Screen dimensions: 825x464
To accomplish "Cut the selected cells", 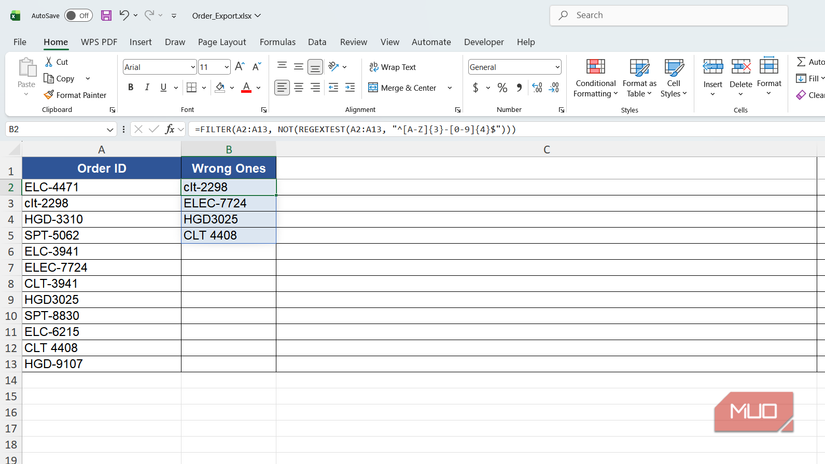I will click(x=56, y=62).
